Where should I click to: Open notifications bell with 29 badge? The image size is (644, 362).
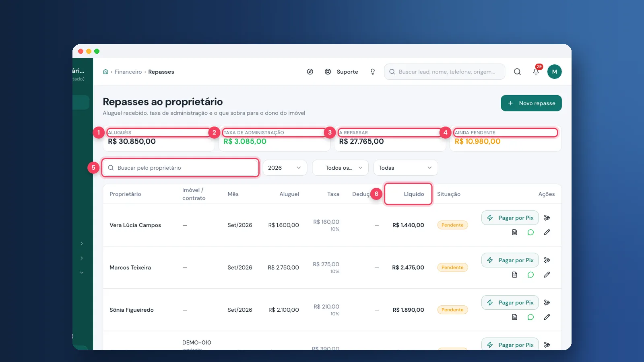tap(536, 71)
